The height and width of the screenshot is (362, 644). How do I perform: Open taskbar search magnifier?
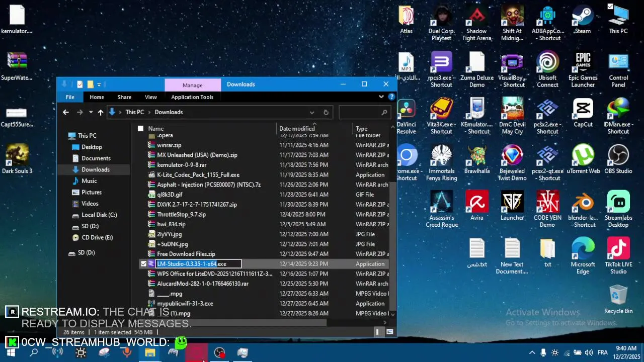click(x=34, y=352)
